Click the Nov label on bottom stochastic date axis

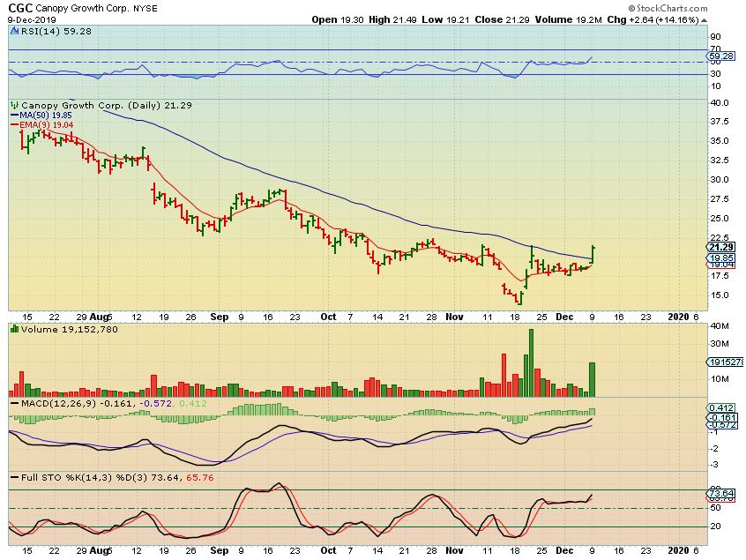coord(454,550)
